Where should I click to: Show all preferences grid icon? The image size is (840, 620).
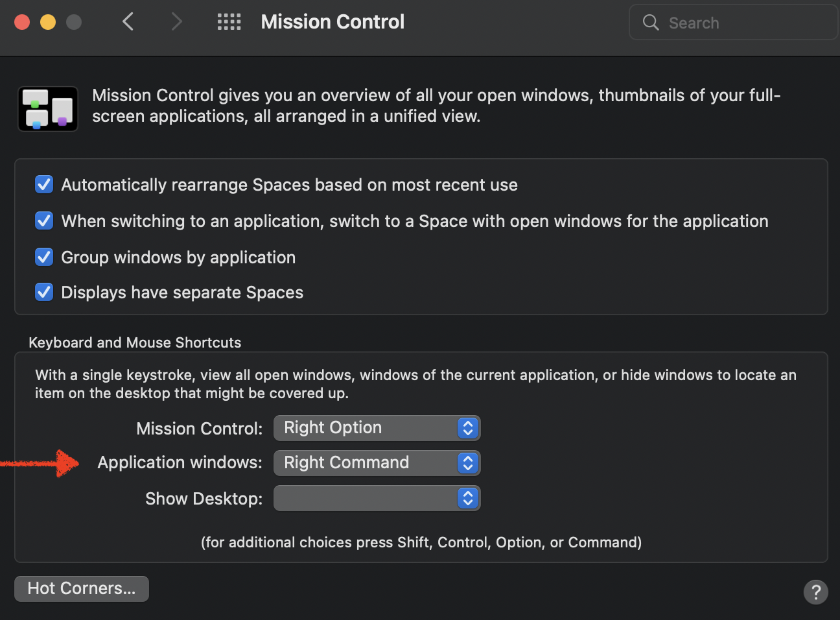tap(229, 22)
